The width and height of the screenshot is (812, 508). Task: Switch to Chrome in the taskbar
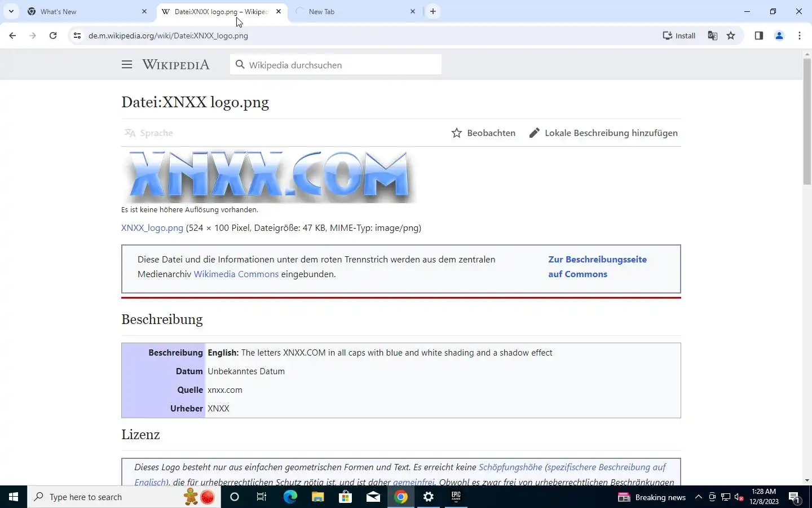401,497
